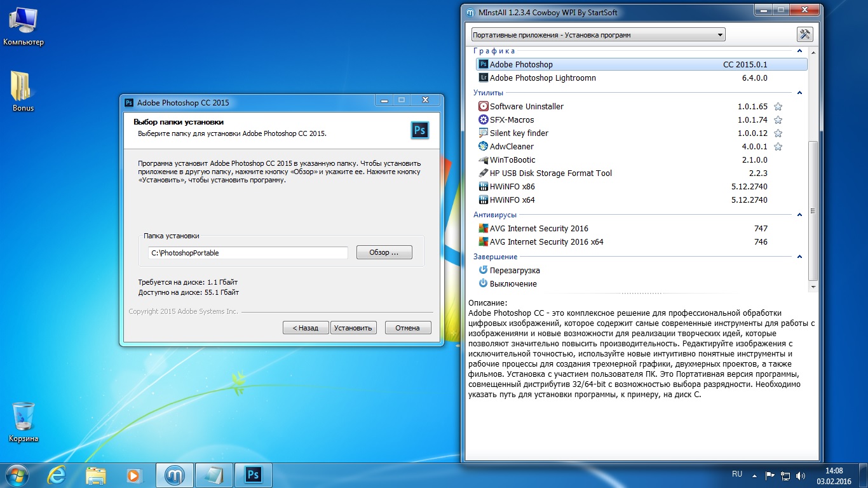Click the Установить install button
Image resolution: width=868 pixels, height=488 pixels.
[353, 328]
